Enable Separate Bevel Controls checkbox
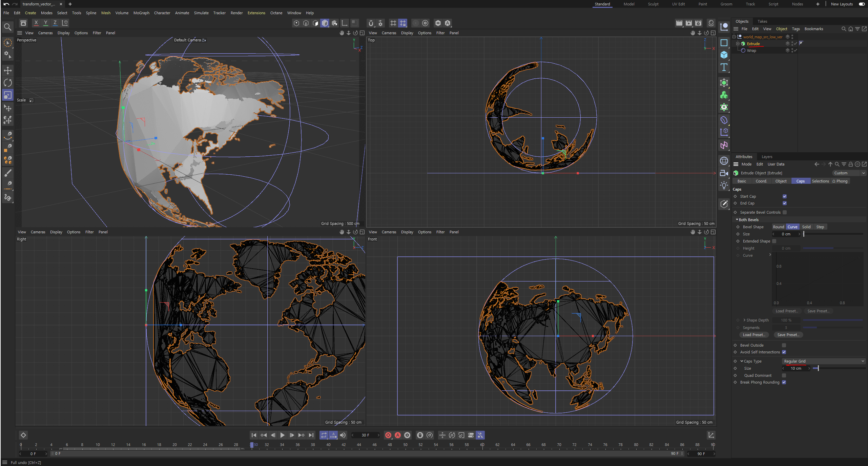The image size is (868, 466). coord(785,212)
